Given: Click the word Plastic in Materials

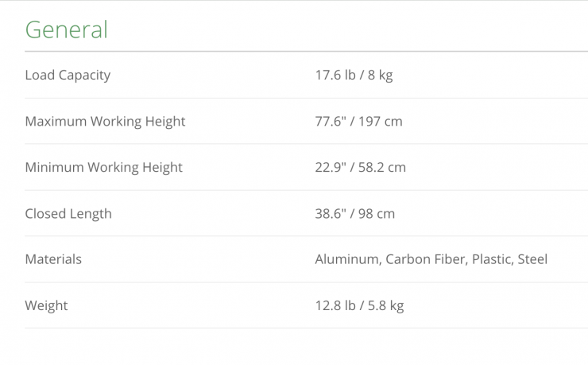Looking at the screenshot, I should pos(493,259).
